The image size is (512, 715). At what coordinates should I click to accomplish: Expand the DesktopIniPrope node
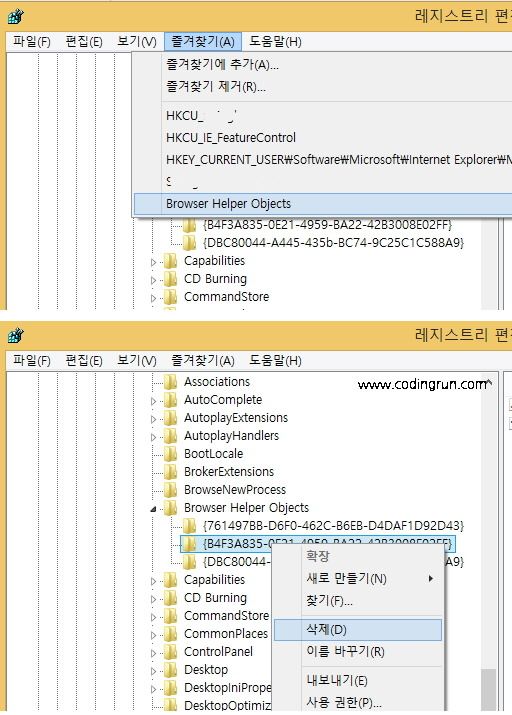tap(154, 689)
